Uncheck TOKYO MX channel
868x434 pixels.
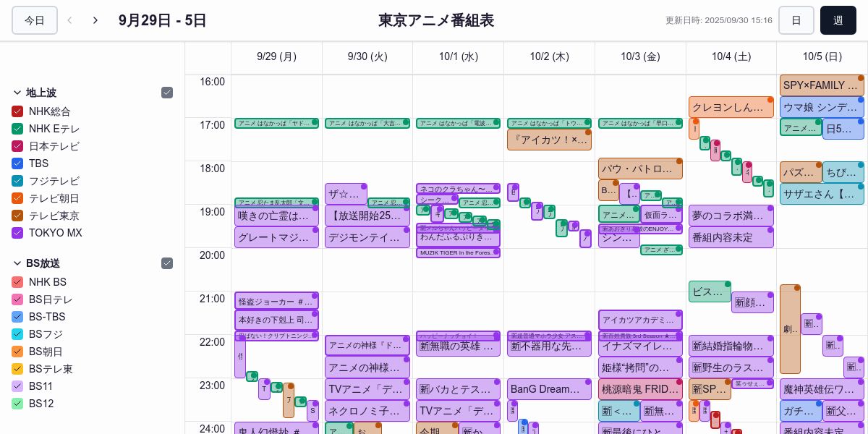(x=17, y=233)
